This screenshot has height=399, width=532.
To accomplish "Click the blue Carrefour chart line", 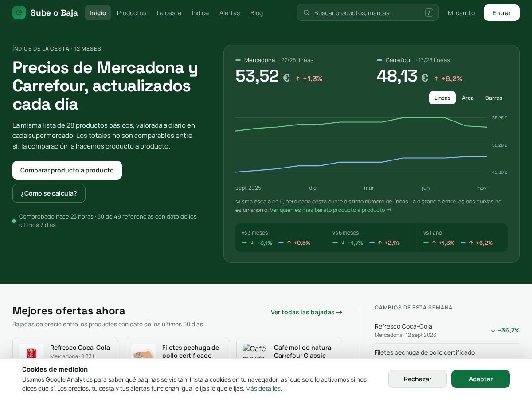I will pyautogui.click(x=361, y=162).
